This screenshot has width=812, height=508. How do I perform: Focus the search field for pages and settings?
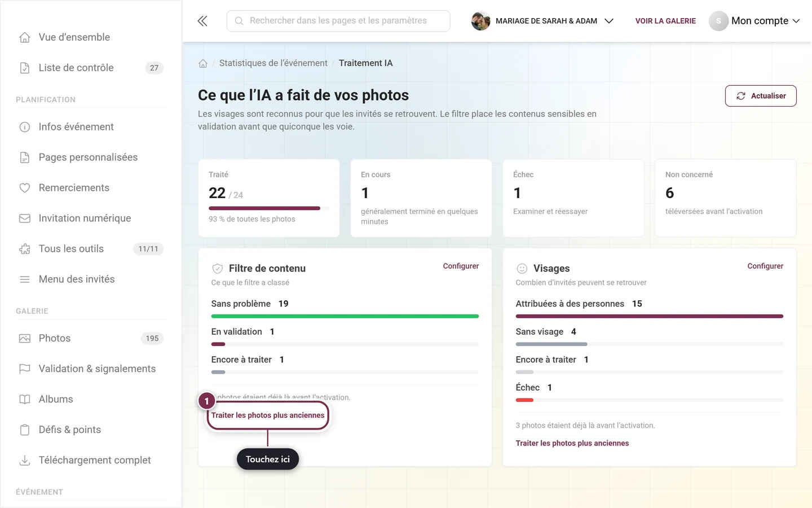point(338,21)
